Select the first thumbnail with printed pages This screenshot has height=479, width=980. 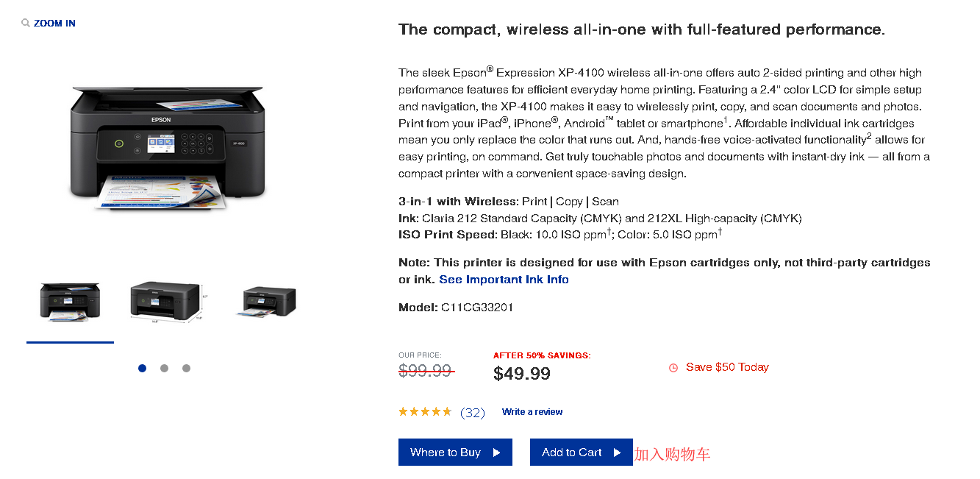tap(70, 301)
